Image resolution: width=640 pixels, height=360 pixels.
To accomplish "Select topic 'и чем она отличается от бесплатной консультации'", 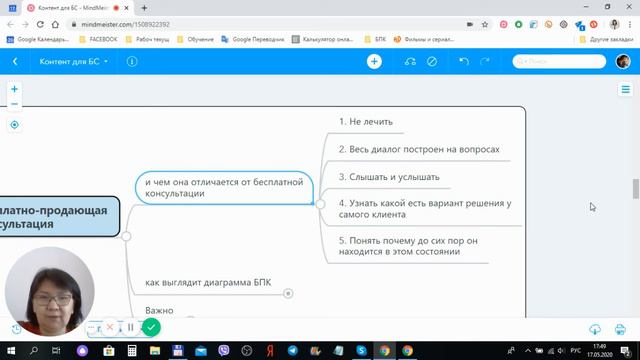I will coord(224,188).
